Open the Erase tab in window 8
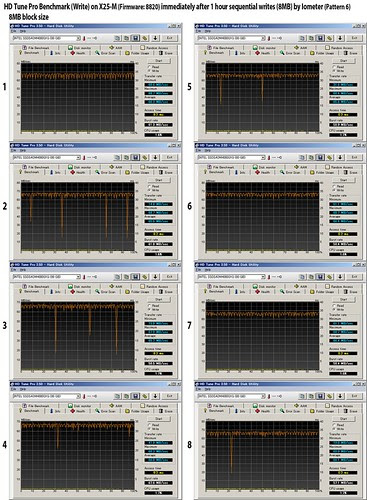The height and width of the screenshot is (500, 367). point(351,411)
